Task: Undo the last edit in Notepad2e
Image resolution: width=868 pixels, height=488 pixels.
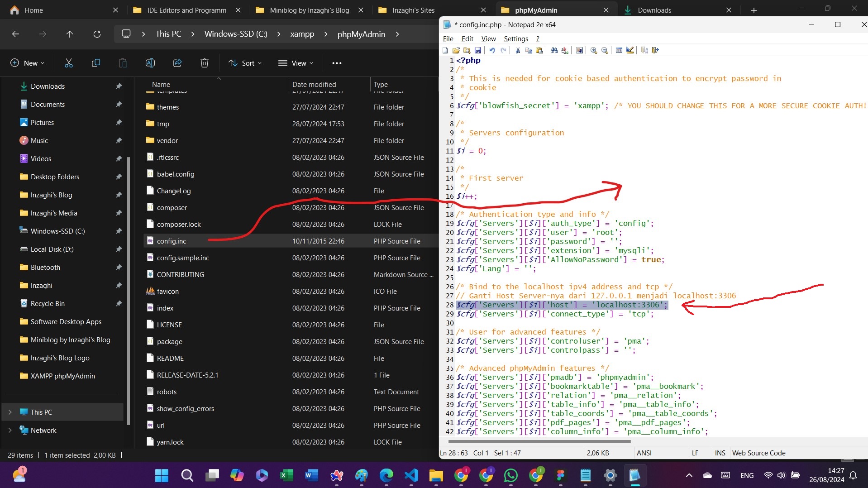Action: pos(492,50)
